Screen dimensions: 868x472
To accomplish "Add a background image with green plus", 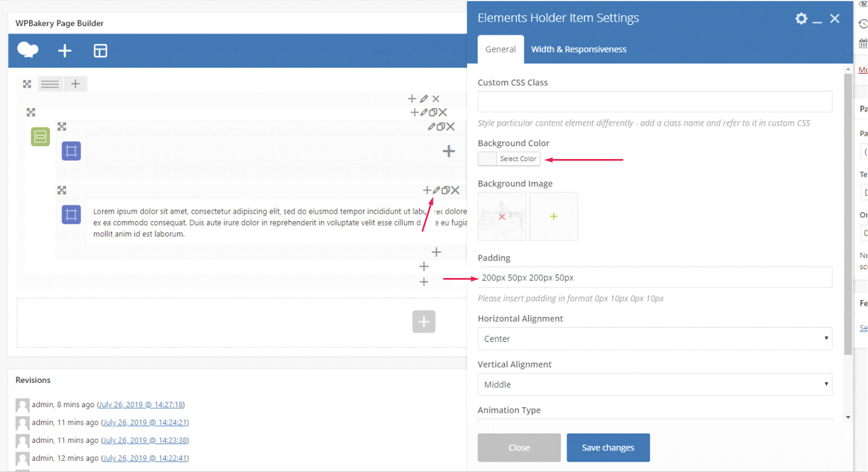I will [x=553, y=217].
